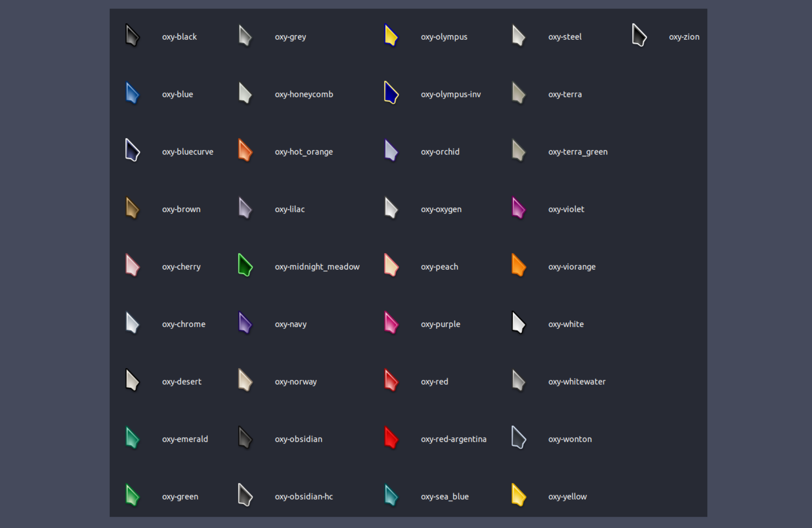Click the teal oxy-sea_blue cursor icon
The height and width of the screenshot is (528, 812).
pyautogui.click(x=391, y=495)
